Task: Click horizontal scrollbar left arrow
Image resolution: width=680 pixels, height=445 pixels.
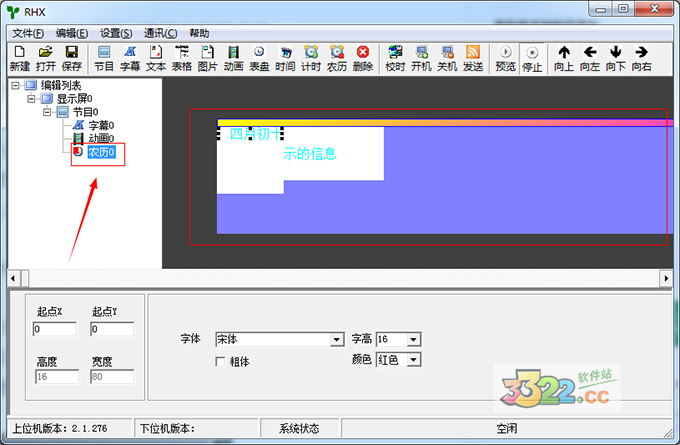Action: point(13,278)
